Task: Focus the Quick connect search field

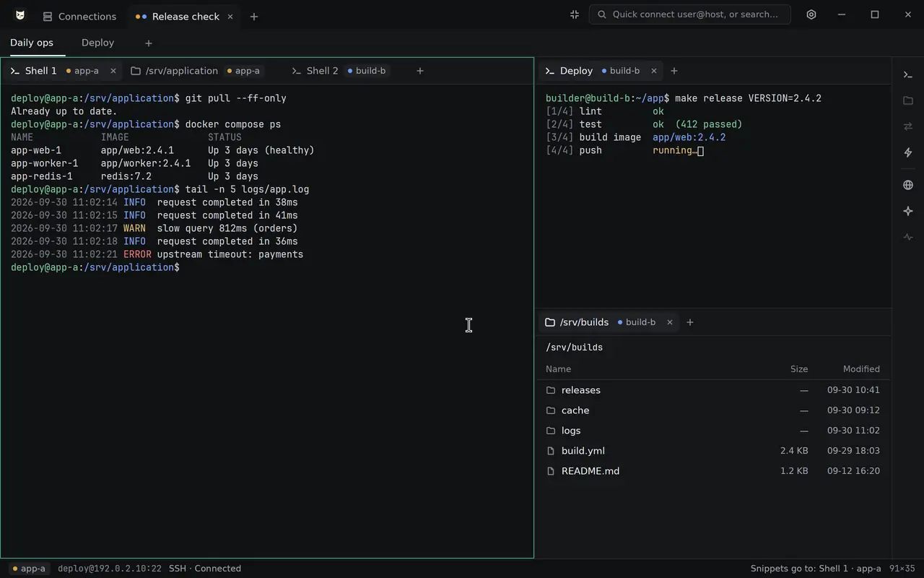Action: pyautogui.click(x=690, y=14)
